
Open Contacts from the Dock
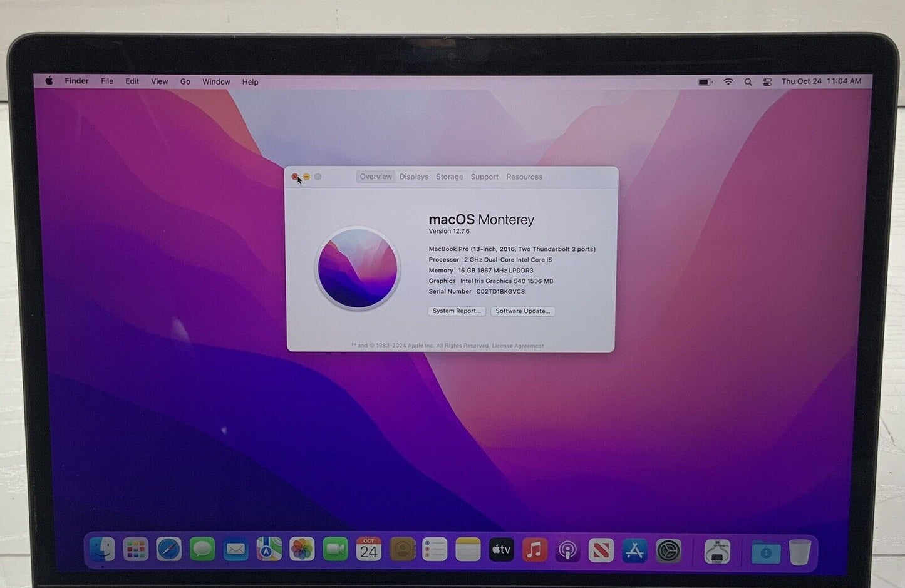tap(402, 550)
